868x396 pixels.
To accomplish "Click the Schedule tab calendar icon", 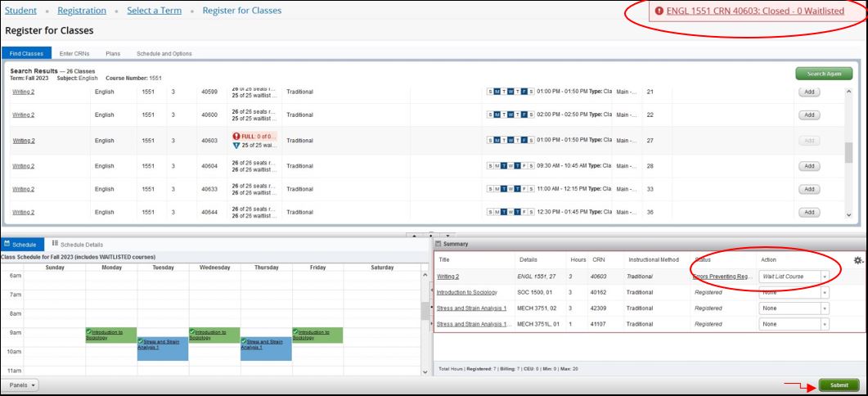I will pos(7,243).
